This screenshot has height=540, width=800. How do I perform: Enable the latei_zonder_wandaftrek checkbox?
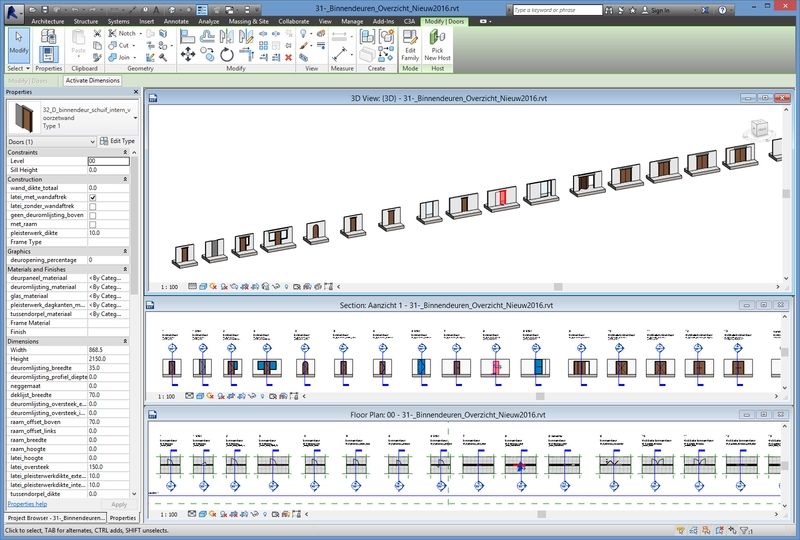(x=92, y=206)
